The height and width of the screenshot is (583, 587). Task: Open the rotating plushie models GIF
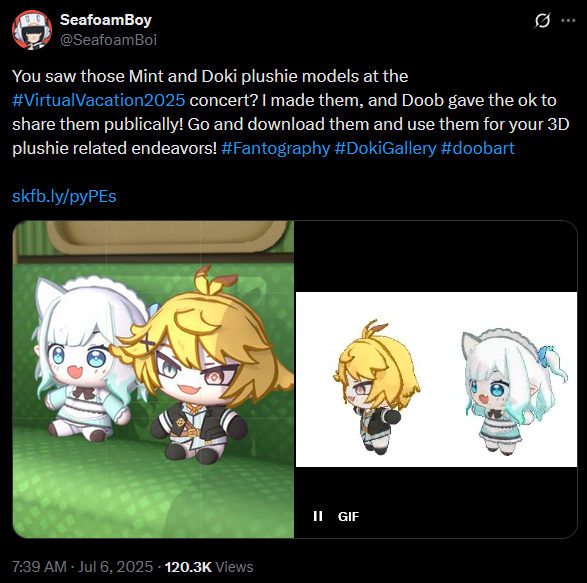(x=436, y=379)
